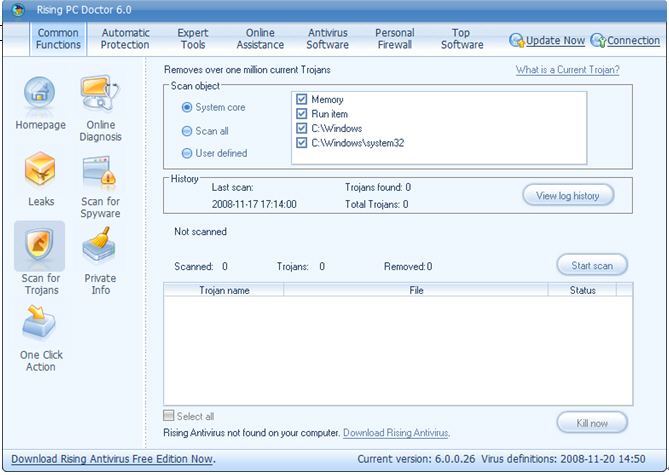Switch to the Expert Tools tab
This screenshot has width=669, height=475.
pyautogui.click(x=193, y=39)
